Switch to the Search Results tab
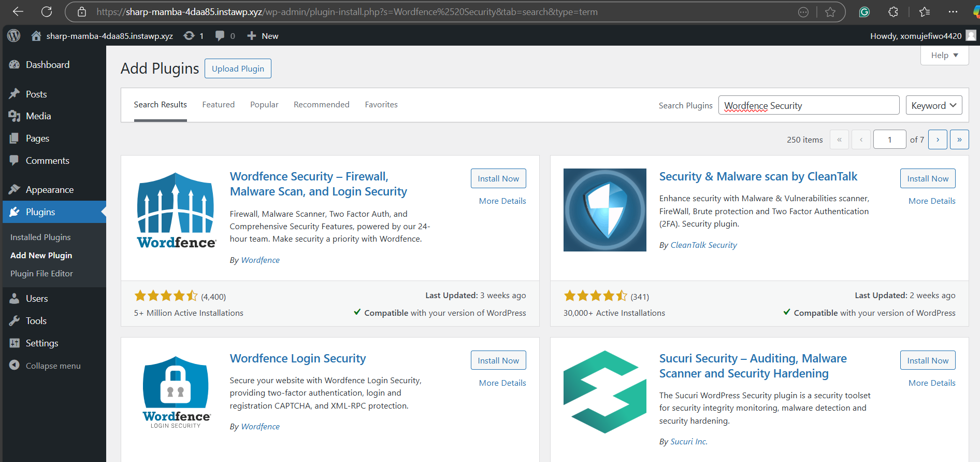Screen dimensions: 980x462 (x=160, y=105)
